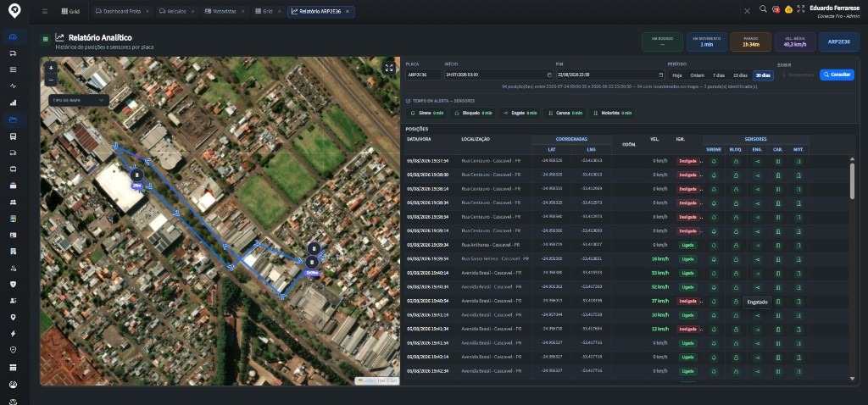Open the location pin icon in sidebar
Viewport: 868px width, 405px height.
14,317
